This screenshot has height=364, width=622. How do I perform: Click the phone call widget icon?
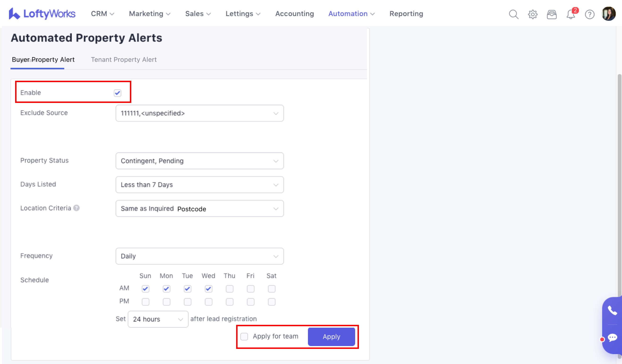pos(612,310)
